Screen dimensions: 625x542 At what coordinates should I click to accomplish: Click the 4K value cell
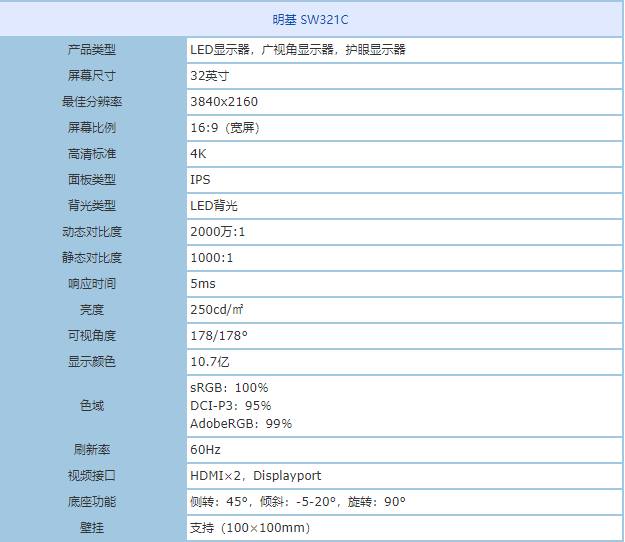pos(198,154)
